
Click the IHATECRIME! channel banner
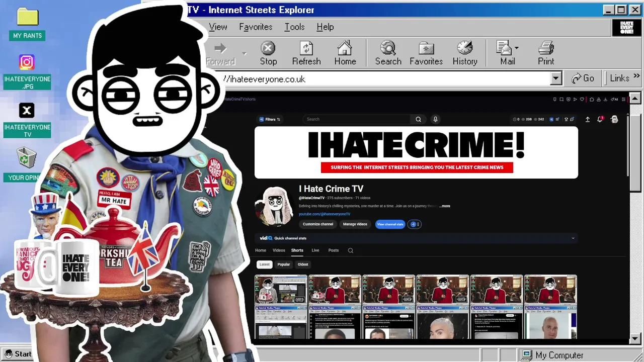(x=416, y=152)
